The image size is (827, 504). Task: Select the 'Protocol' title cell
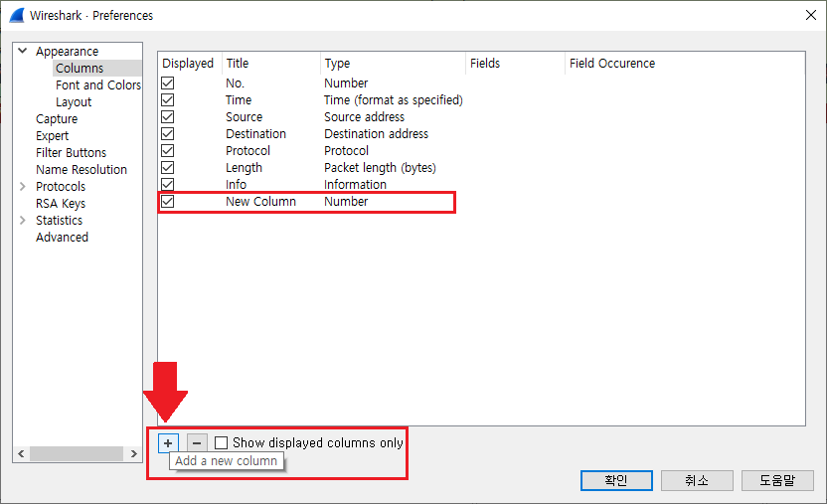pos(248,151)
